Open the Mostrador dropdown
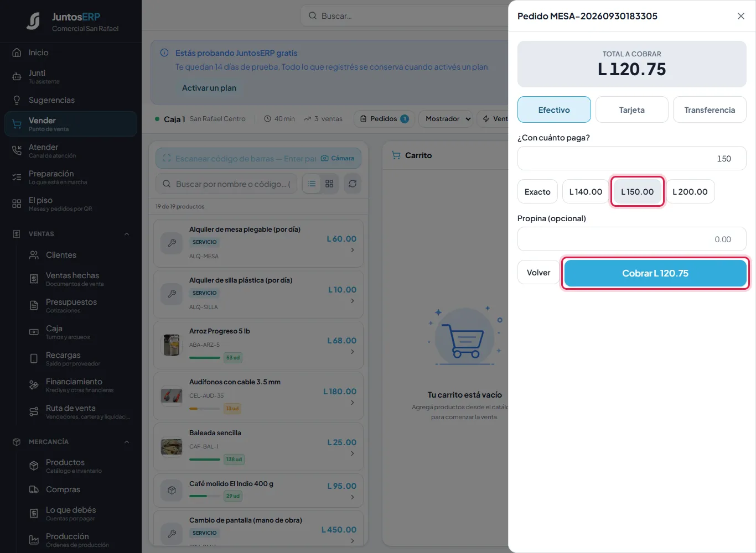Screen dimensions: 756x553 pos(445,119)
